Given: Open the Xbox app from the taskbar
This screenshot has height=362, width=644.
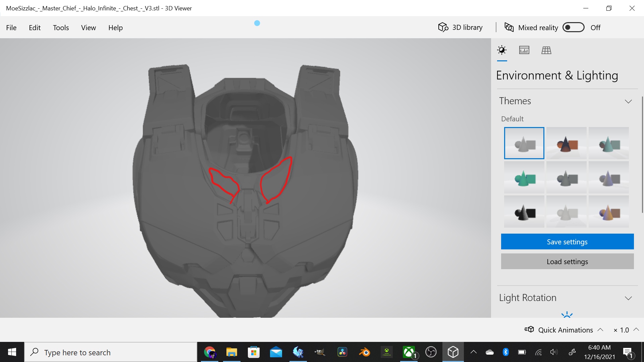Looking at the screenshot, I should point(409,352).
